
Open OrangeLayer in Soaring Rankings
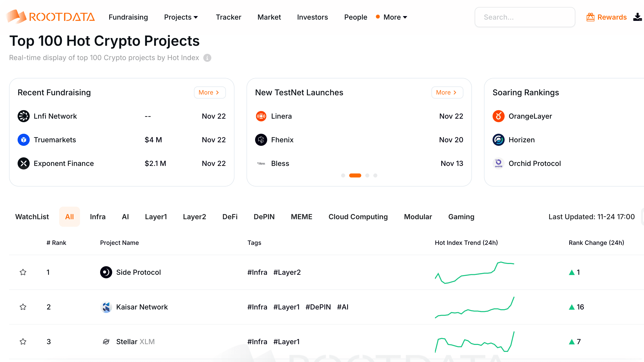[530, 116]
